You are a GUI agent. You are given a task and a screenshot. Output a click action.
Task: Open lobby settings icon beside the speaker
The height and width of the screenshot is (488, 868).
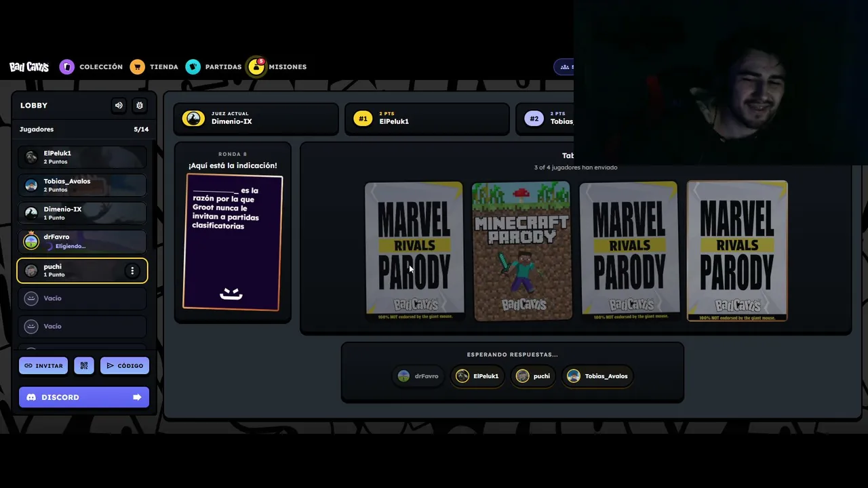coord(140,106)
